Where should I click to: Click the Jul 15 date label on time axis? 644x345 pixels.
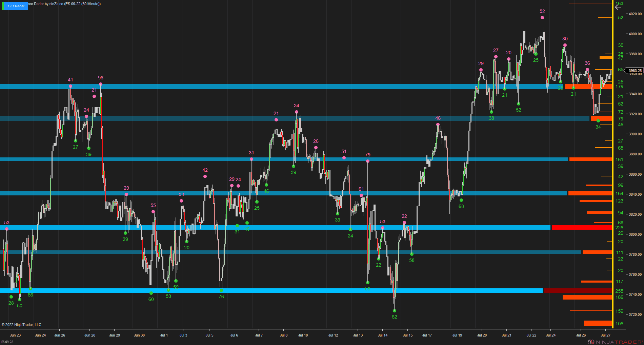[x=408, y=335]
